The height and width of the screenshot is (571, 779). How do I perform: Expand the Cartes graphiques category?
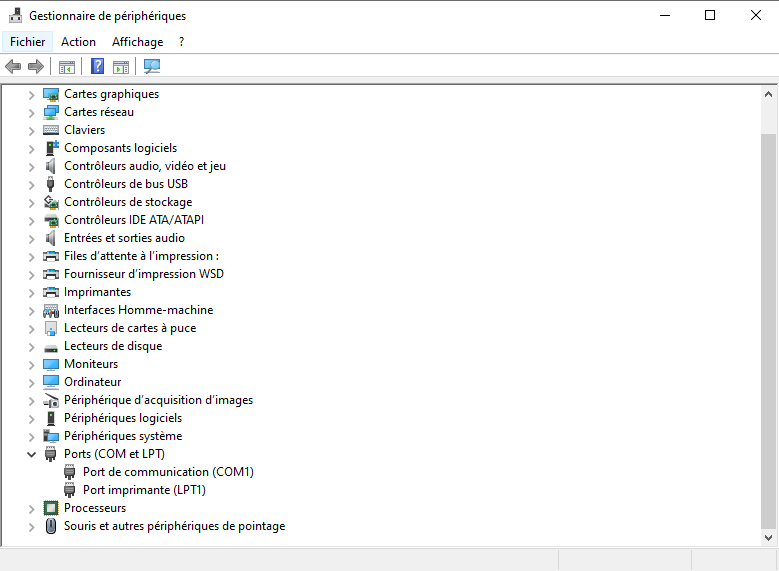32,94
